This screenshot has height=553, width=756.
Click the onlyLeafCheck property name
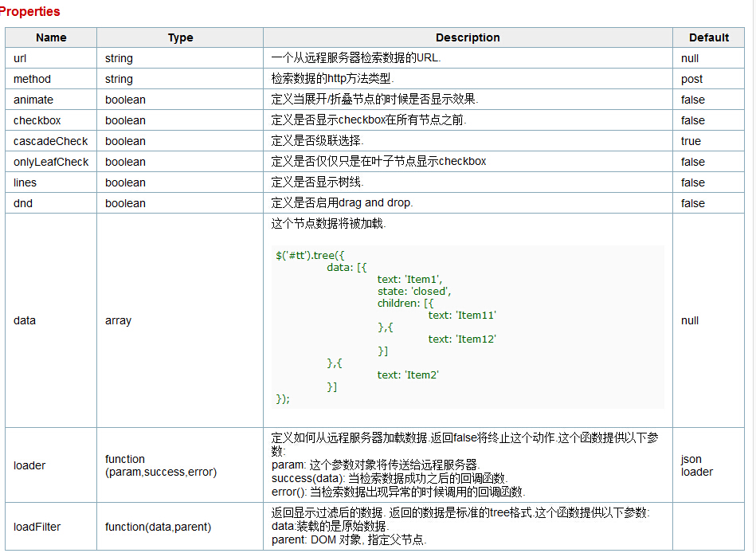[x=51, y=162]
